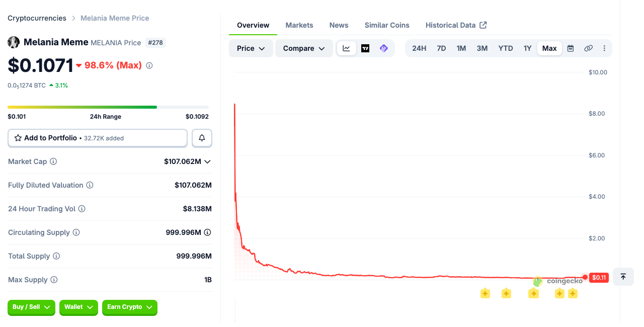Click the price alert bell icon

pos(202,138)
